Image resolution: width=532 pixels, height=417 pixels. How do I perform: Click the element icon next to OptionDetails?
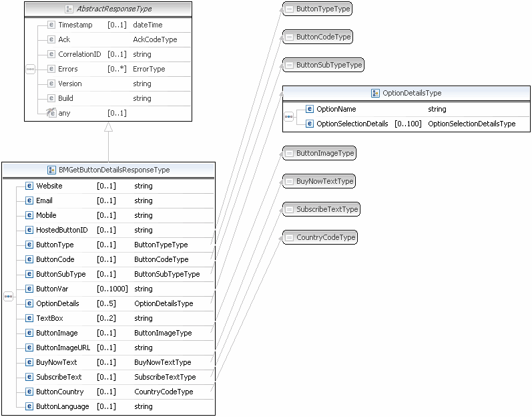click(x=29, y=303)
